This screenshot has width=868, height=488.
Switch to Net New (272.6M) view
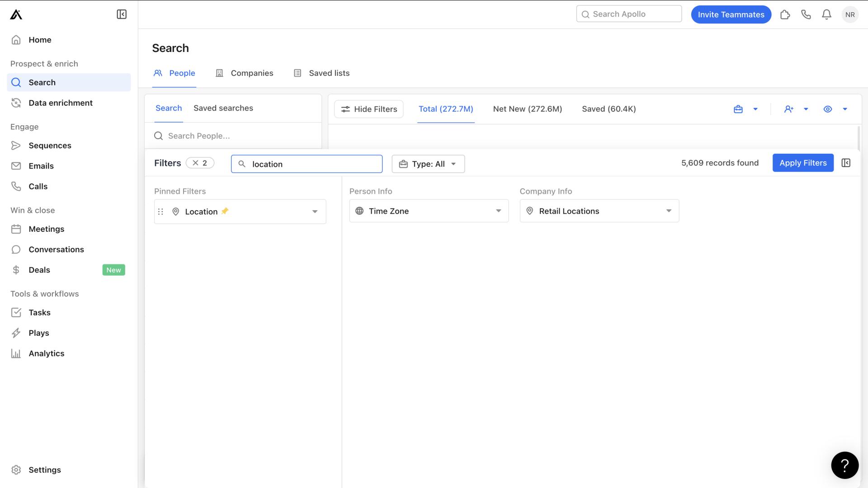click(527, 108)
